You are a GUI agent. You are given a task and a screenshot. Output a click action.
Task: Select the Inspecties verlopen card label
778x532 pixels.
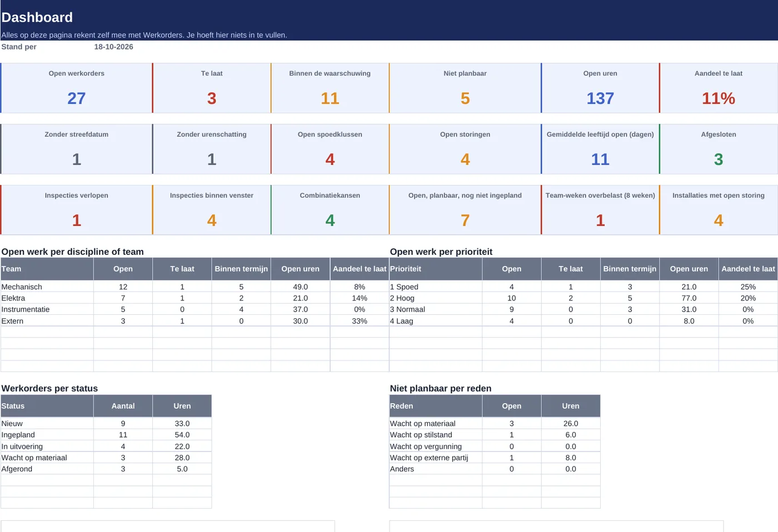pos(77,195)
